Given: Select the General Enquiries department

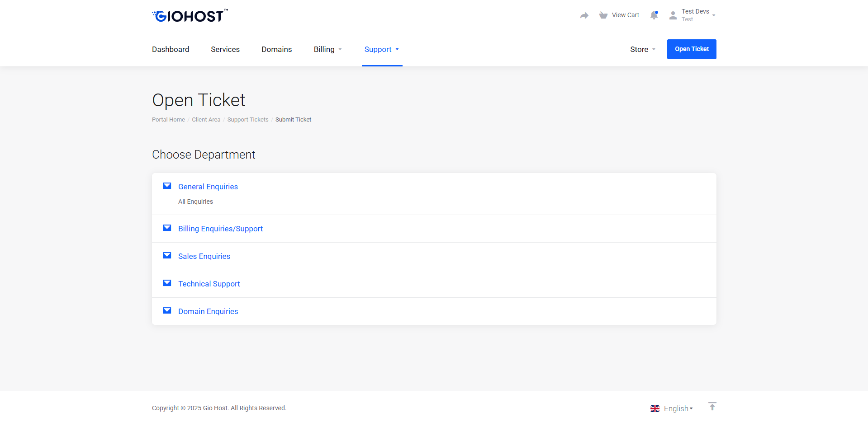Looking at the screenshot, I should (208, 187).
